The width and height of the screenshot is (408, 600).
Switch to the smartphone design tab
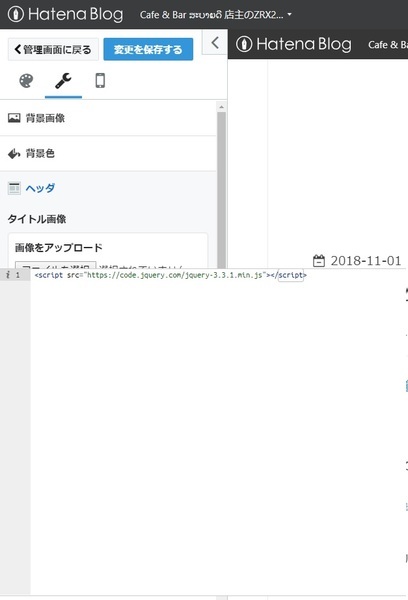point(100,81)
